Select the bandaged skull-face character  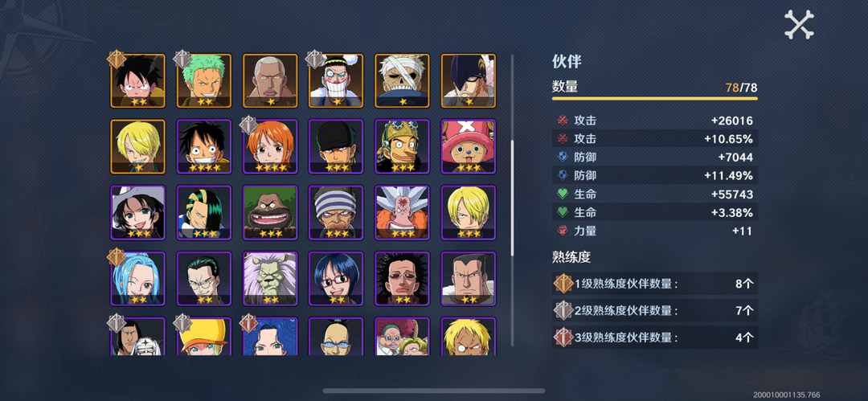(x=402, y=80)
